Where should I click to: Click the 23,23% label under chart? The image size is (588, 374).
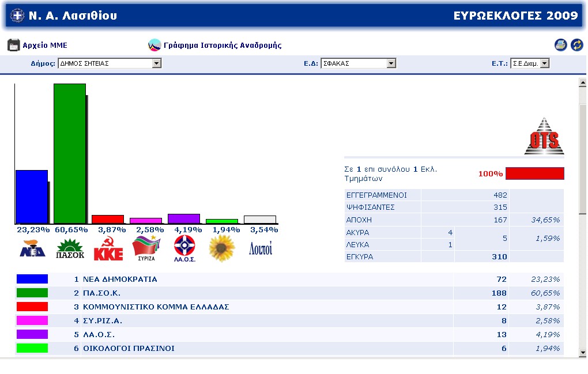coord(33,230)
